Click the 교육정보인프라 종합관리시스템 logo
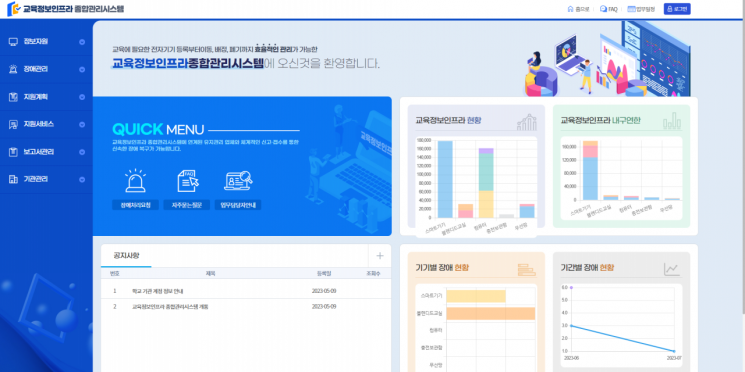The height and width of the screenshot is (372, 745). (66, 9)
